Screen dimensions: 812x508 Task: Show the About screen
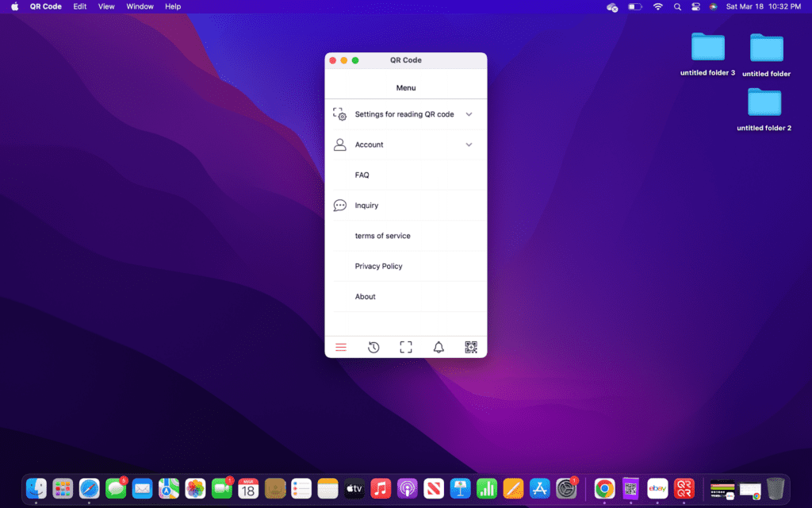click(x=365, y=296)
